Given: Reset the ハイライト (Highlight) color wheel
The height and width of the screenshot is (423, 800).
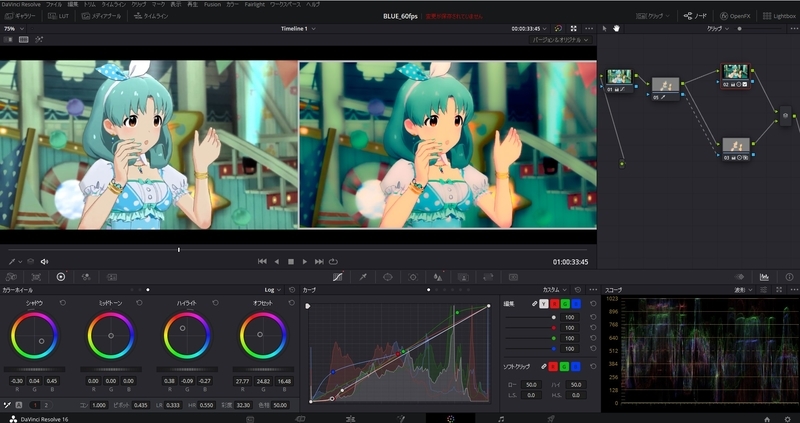Looking at the screenshot, I should 215,303.
